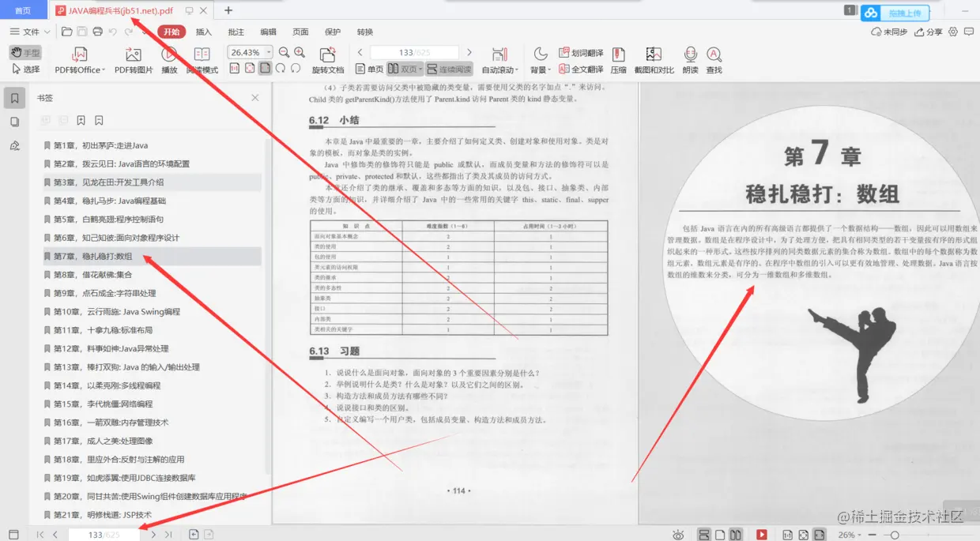Screen dimensions: 980x541
Task: Click the 旋转文档 rotate document icon
Action: point(328,54)
